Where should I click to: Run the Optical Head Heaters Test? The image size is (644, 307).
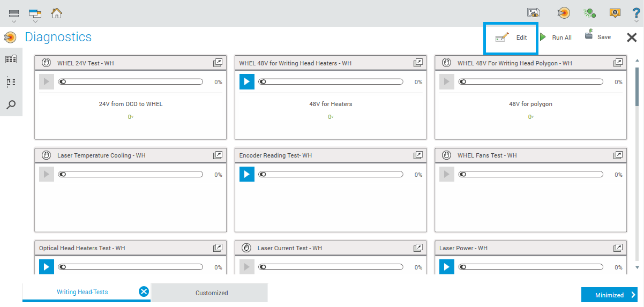47,267
